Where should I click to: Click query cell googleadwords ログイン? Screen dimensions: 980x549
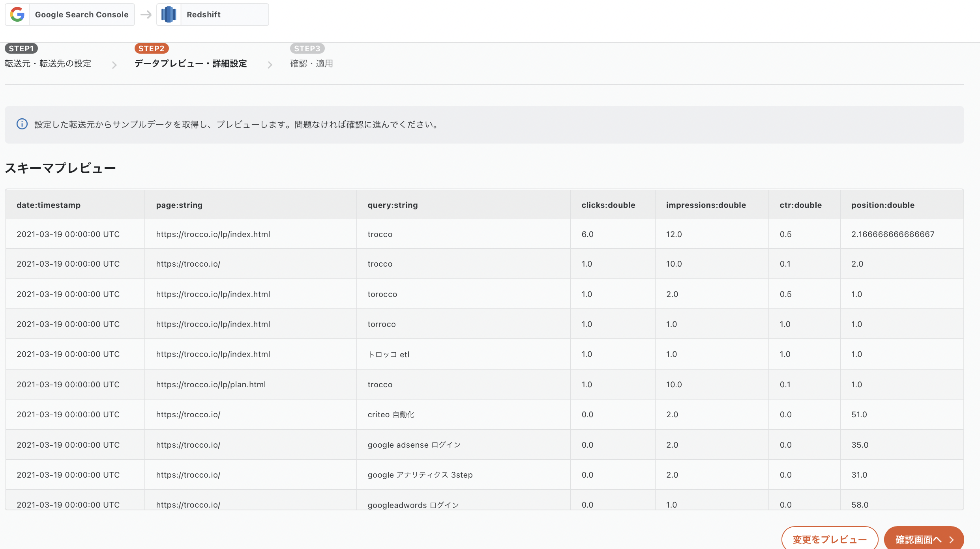[413, 505]
